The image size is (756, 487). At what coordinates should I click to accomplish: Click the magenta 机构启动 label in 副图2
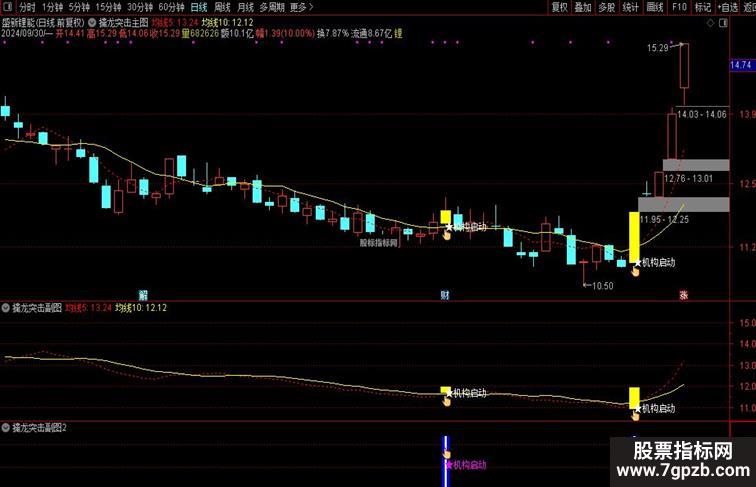(x=466, y=465)
